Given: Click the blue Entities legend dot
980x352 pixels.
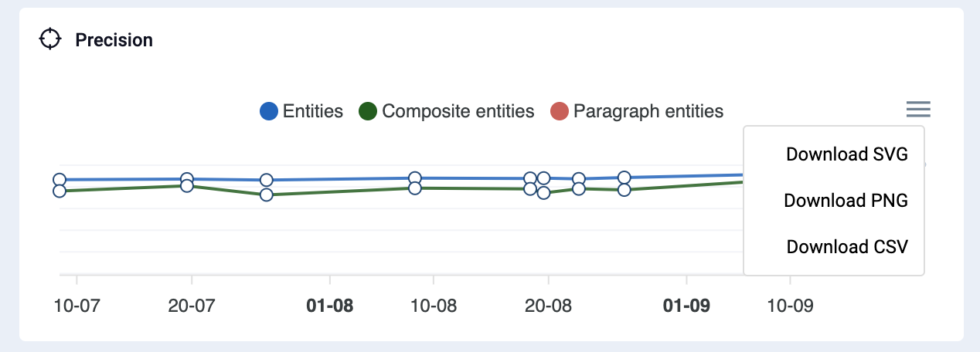Looking at the screenshot, I should point(269,111).
